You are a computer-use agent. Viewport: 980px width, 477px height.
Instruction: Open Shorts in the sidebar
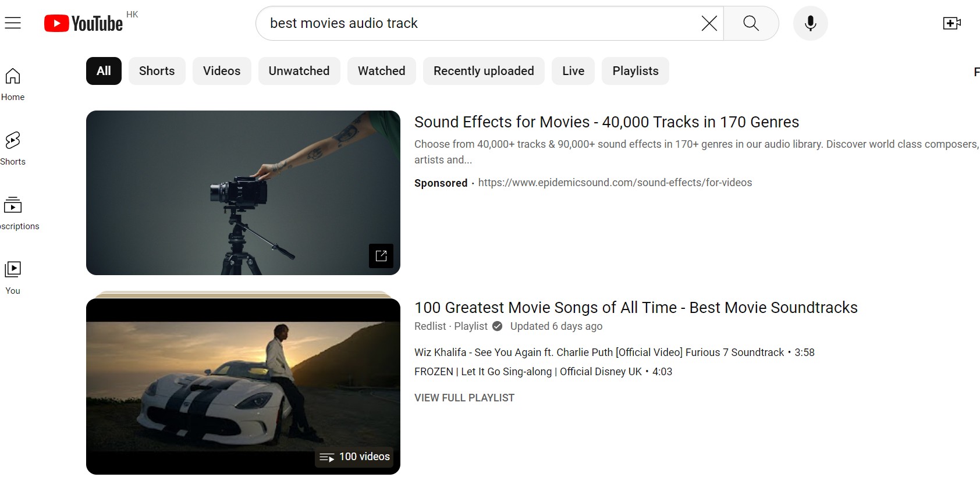(x=13, y=149)
